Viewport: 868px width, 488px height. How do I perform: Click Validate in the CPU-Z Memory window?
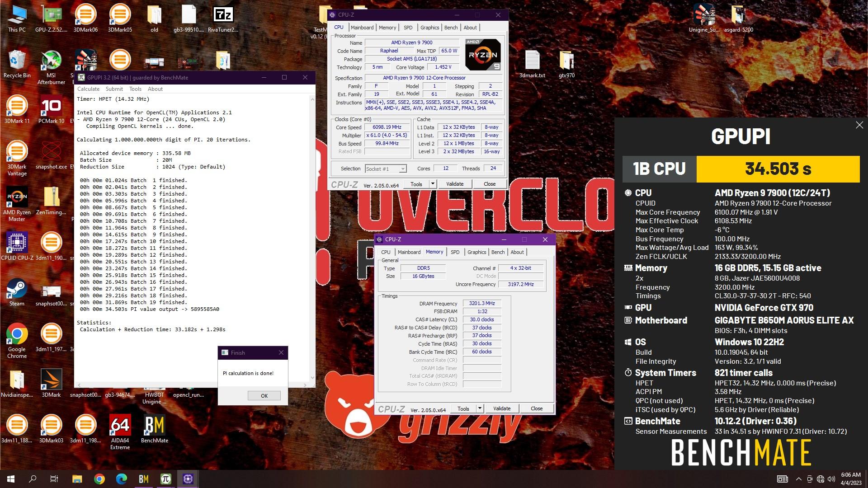pos(501,408)
